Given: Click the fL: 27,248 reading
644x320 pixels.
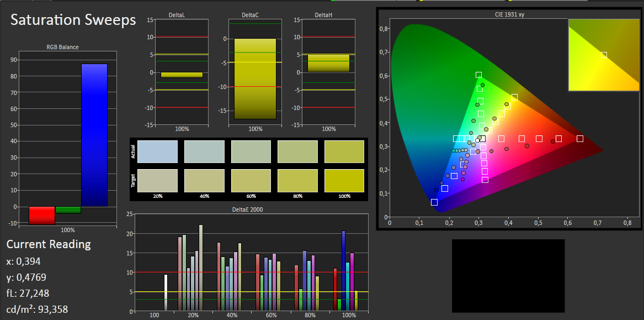Looking at the screenshot, I should point(28,293).
